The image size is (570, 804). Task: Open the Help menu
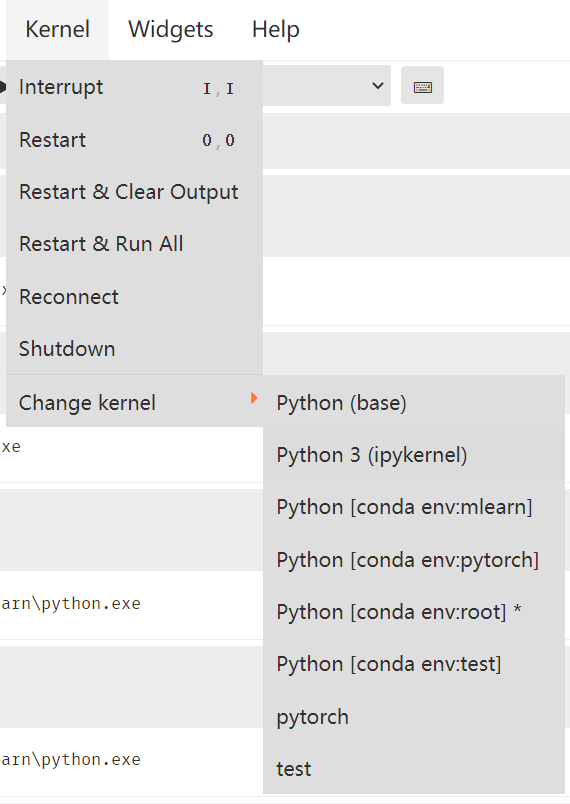(x=276, y=29)
